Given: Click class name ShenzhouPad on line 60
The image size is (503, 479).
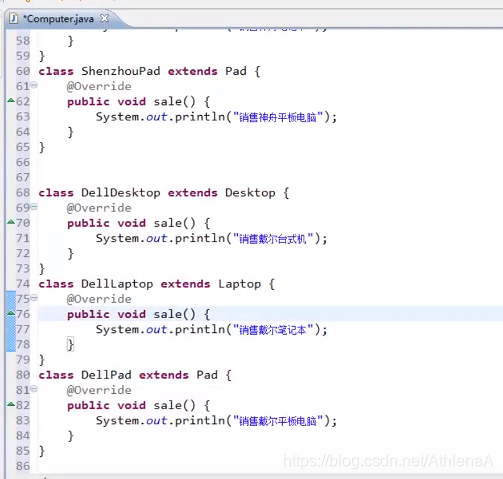Looking at the screenshot, I should click(121, 71).
